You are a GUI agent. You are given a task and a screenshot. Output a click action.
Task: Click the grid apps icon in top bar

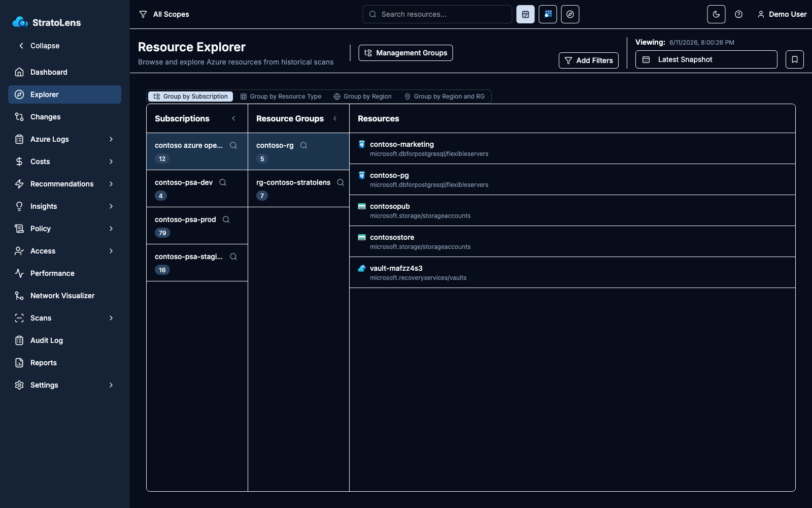click(x=548, y=14)
